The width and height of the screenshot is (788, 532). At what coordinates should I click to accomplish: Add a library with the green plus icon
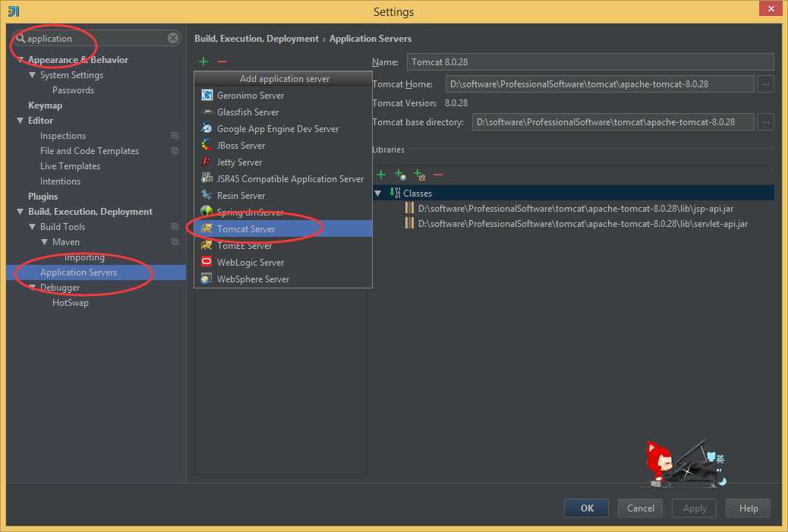[381, 175]
